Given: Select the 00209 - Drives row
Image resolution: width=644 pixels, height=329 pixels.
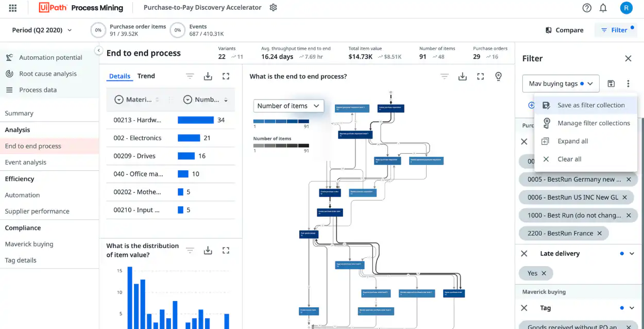Looking at the screenshot, I should (x=171, y=156).
